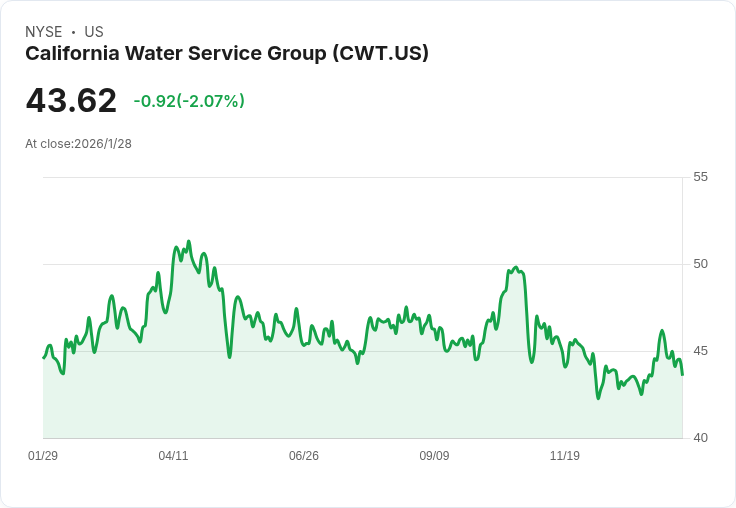Viewport: 736px width, 508px height.
Task: Click the chart's lowest dip in December
Action: coord(598,398)
